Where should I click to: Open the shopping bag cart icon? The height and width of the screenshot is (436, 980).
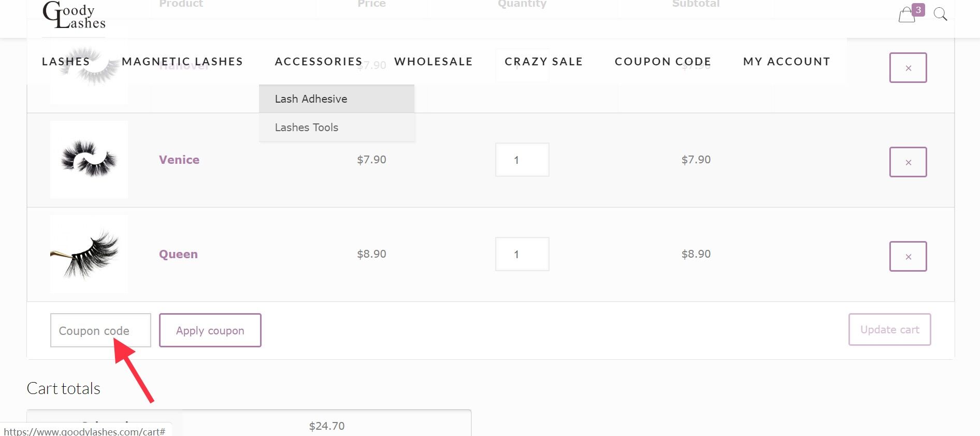pyautogui.click(x=906, y=15)
